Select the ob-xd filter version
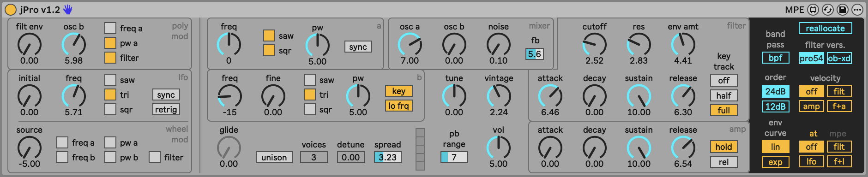Viewport: 868px width, 177px height. point(839,58)
